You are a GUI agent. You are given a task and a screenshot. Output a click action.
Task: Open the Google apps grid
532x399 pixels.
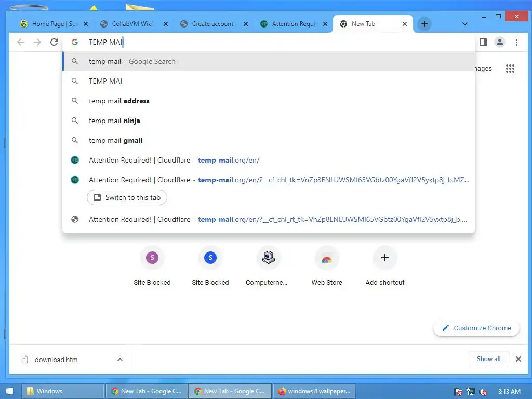510,69
